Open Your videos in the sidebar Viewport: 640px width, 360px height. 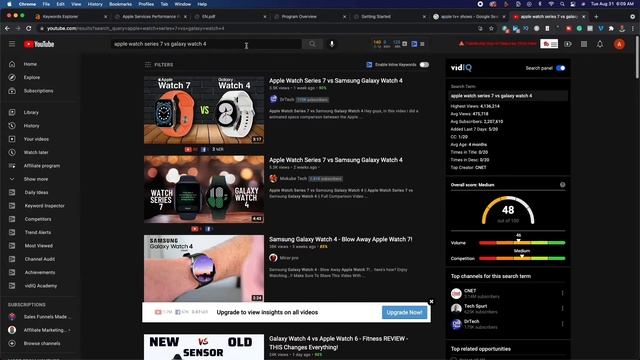click(36, 139)
